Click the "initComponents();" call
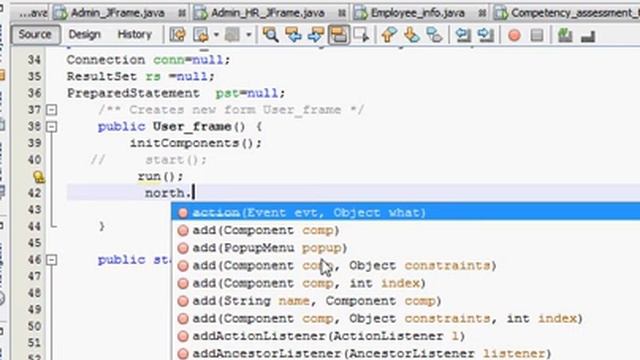 pos(196,143)
